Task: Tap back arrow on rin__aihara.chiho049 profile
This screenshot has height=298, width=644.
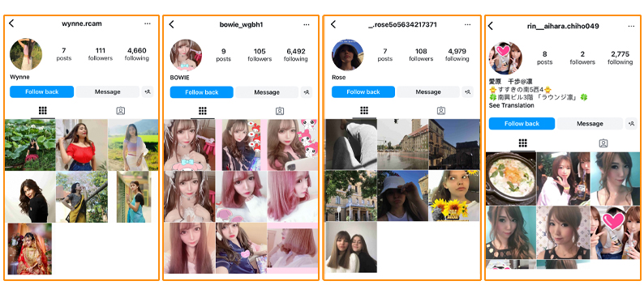Action: 490,26
